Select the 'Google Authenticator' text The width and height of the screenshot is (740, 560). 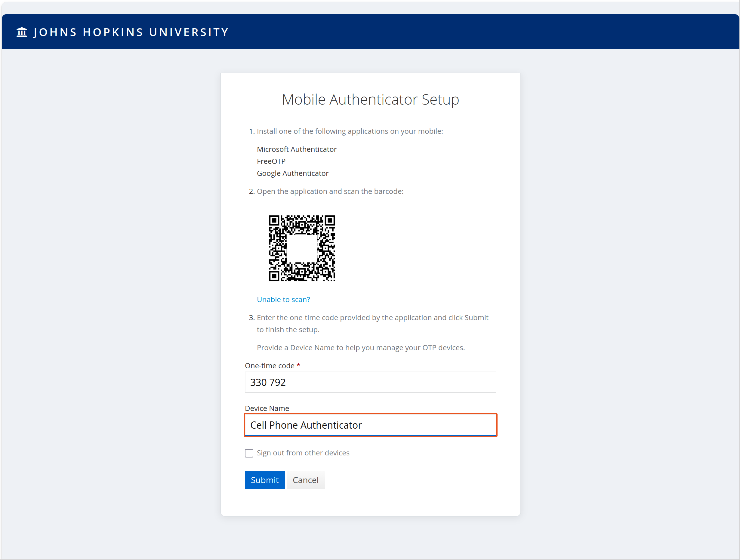tap(293, 173)
